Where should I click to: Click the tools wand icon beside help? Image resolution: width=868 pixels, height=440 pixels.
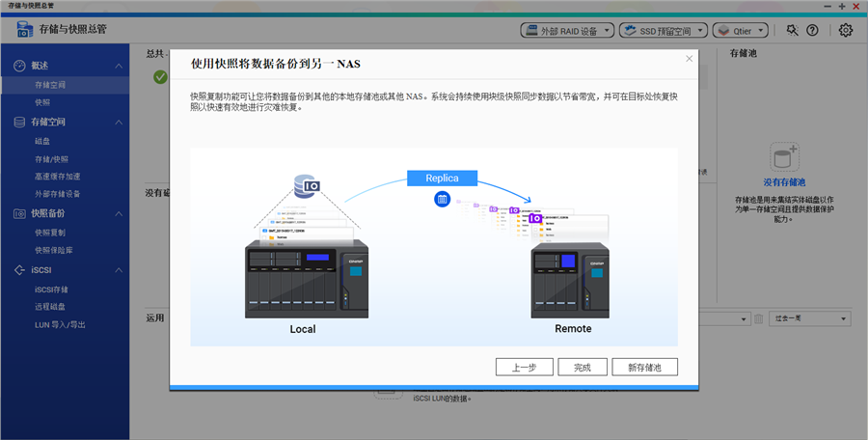click(792, 30)
